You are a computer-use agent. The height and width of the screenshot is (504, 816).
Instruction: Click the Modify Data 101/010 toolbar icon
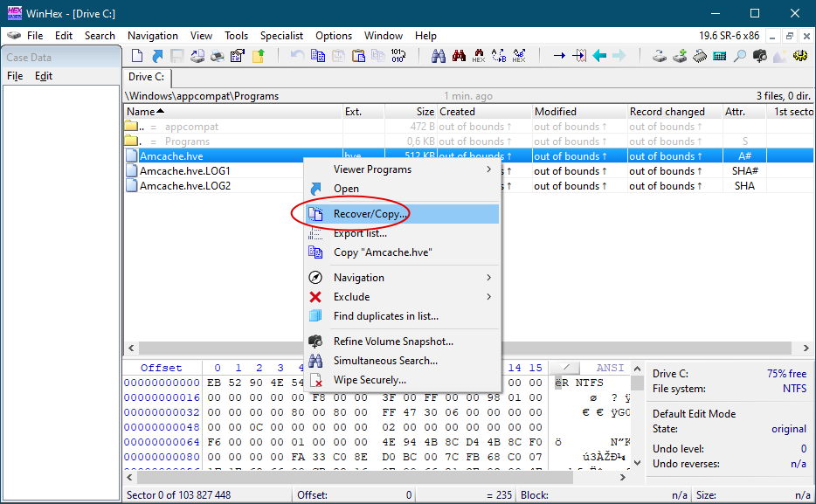click(x=398, y=56)
